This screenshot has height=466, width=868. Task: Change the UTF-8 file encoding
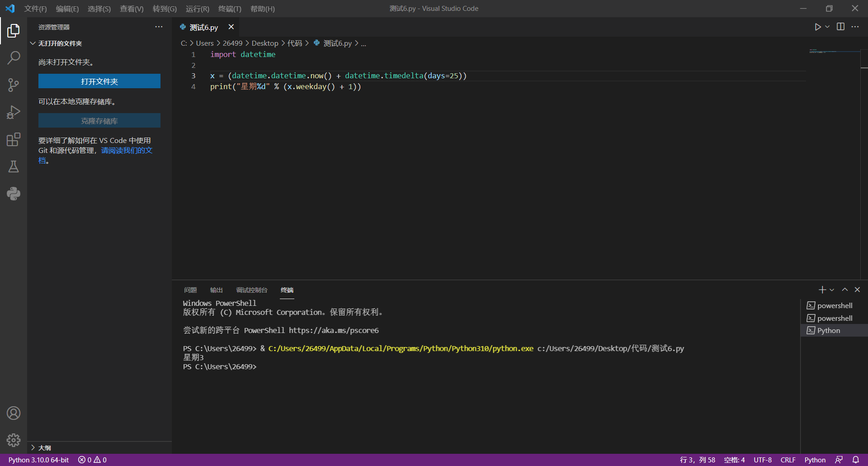click(763, 460)
